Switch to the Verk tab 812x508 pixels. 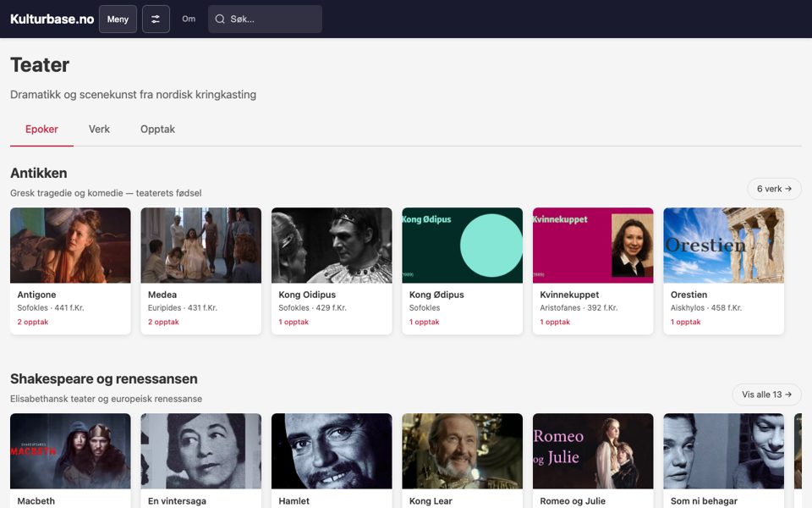[x=99, y=129]
